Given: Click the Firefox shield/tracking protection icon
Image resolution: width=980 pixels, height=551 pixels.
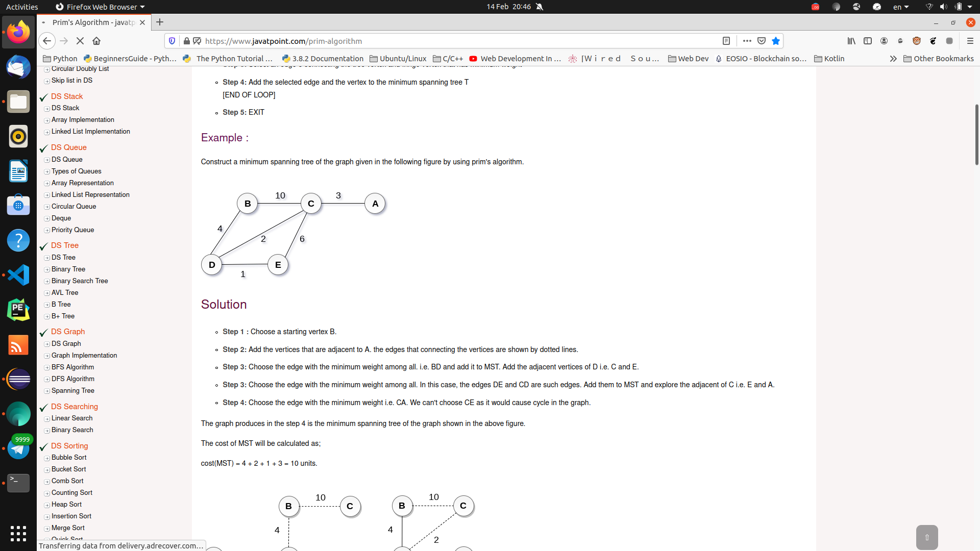Looking at the screenshot, I should [x=173, y=41].
